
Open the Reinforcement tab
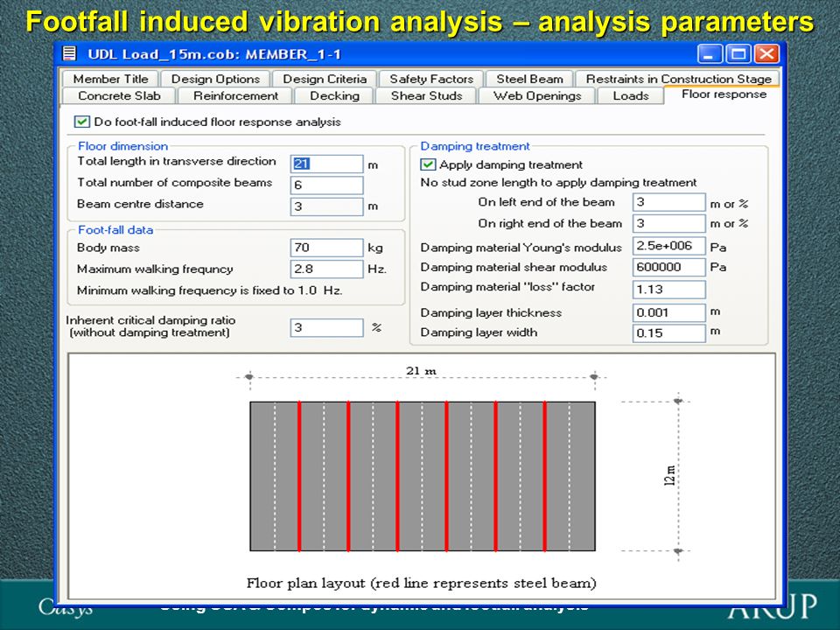tap(235, 95)
